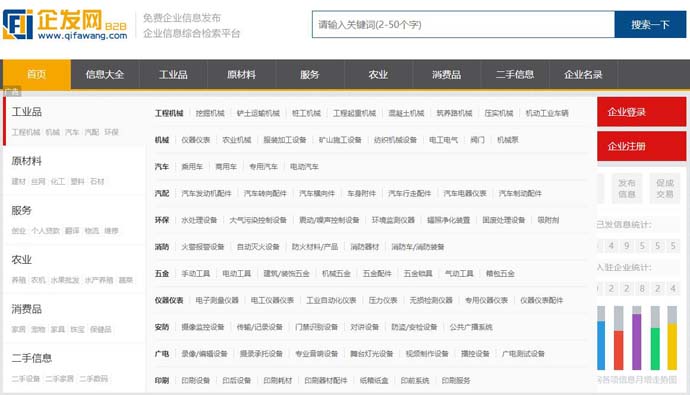Open the 气动工具 link
This screenshot has width=690, height=395.
[x=459, y=274]
